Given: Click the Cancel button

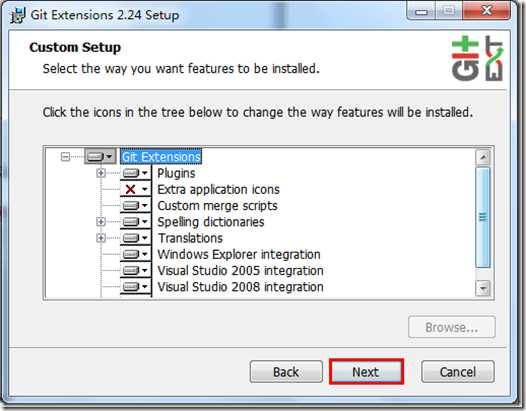Looking at the screenshot, I should click(x=458, y=372).
